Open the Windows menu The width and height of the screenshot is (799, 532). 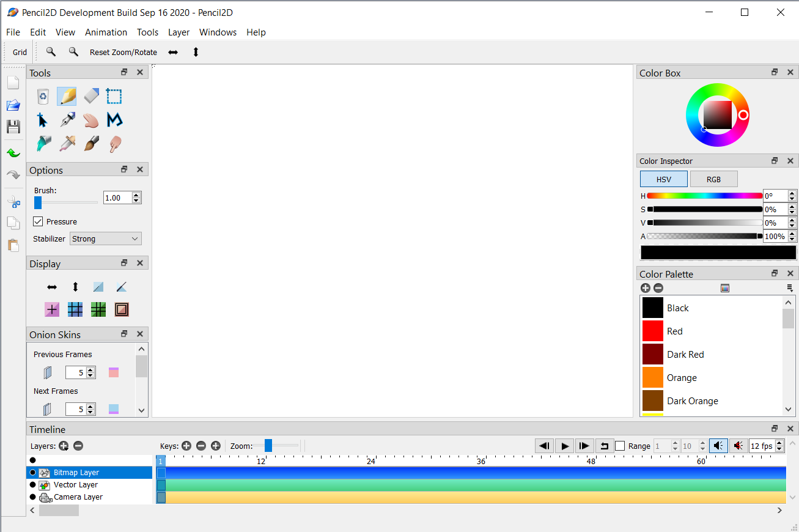218,32
